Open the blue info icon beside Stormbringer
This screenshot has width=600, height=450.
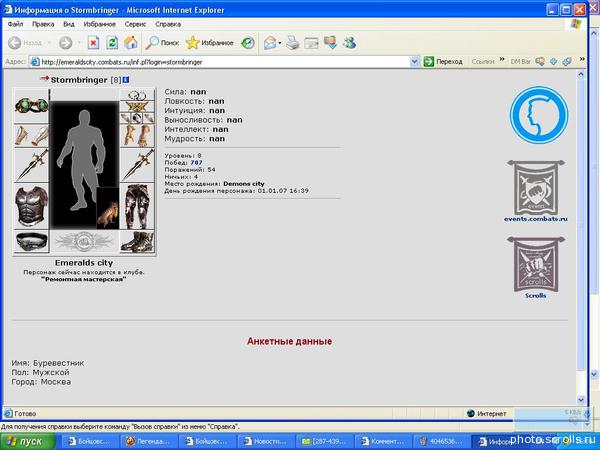pos(128,79)
